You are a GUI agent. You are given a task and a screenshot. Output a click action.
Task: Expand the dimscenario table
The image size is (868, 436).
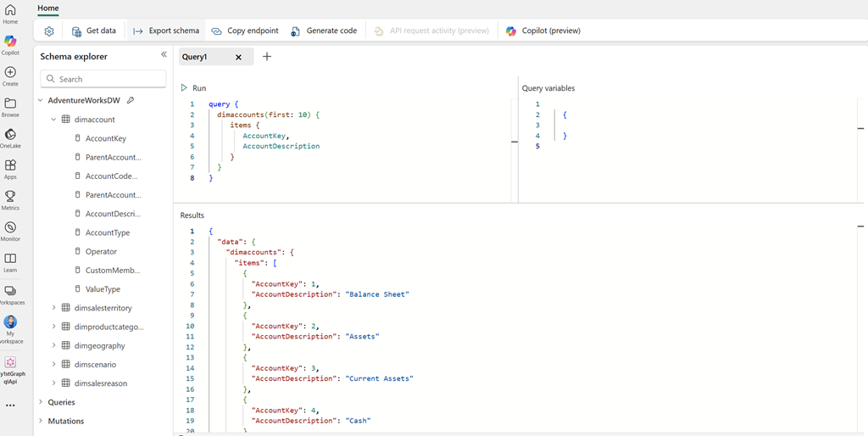click(x=53, y=364)
